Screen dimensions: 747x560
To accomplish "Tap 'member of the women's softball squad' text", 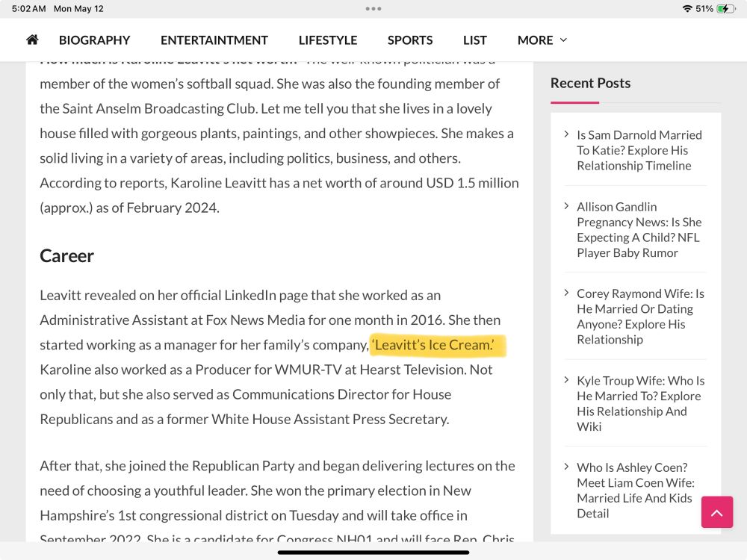I will click(156, 84).
